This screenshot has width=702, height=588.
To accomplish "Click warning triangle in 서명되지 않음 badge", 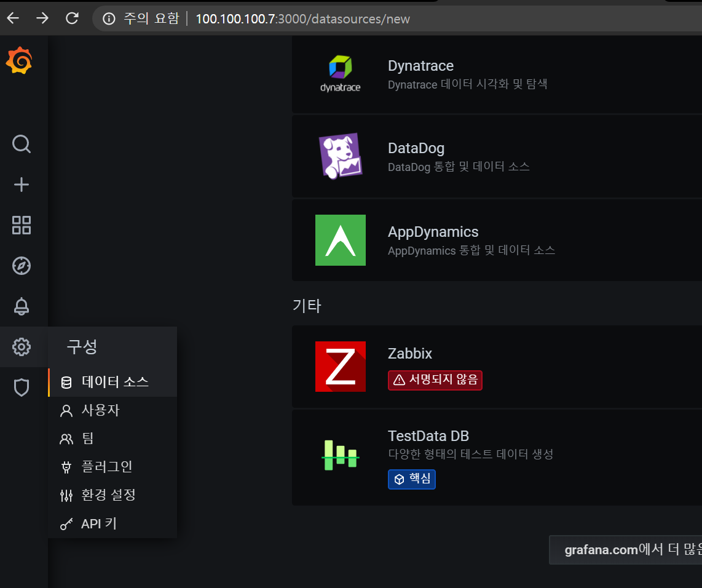I will pos(399,380).
